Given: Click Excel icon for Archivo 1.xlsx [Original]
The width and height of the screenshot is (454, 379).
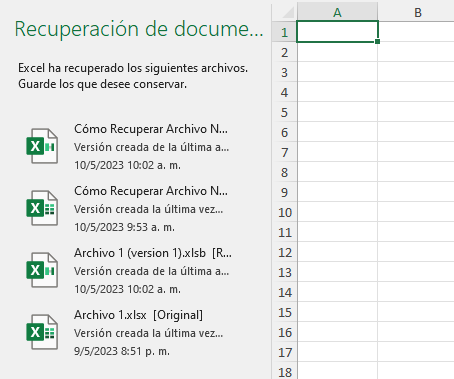Looking at the screenshot, I should click(x=42, y=332).
